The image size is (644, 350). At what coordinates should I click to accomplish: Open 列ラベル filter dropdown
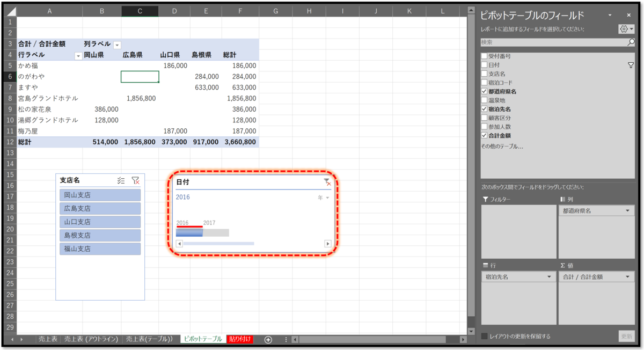118,45
